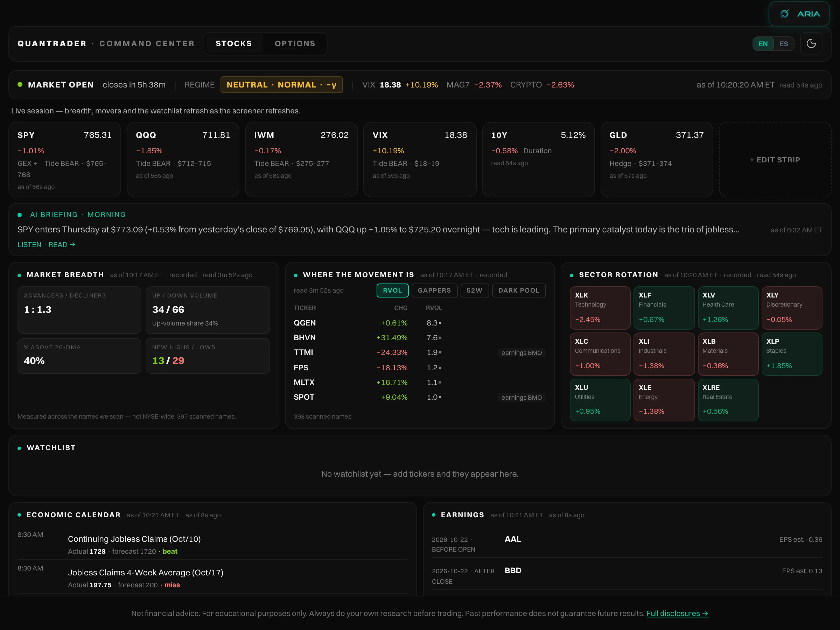Image resolution: width=840 pixels, height=630 pixels.
Task: Select the XLF Financials sector tile
Action: coord(664,308)
